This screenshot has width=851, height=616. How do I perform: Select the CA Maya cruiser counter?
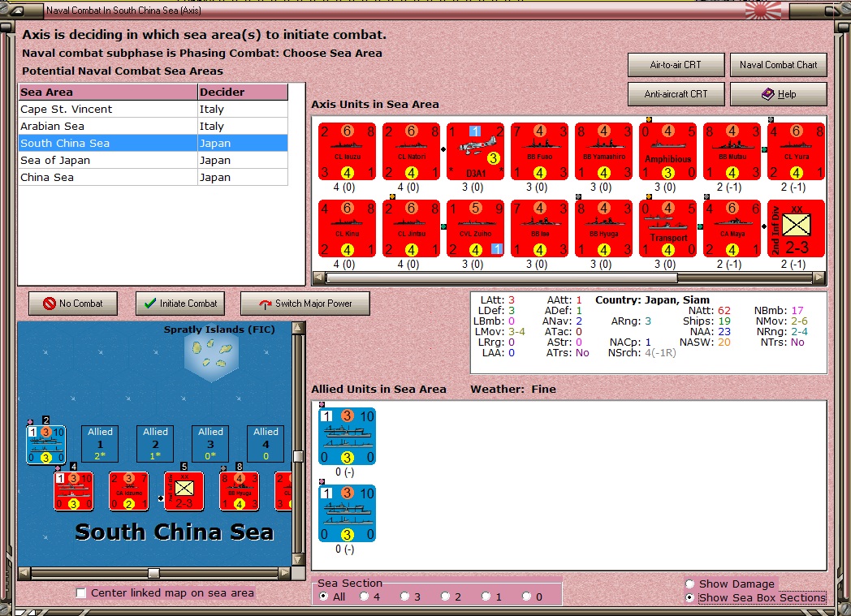point(732,228)
